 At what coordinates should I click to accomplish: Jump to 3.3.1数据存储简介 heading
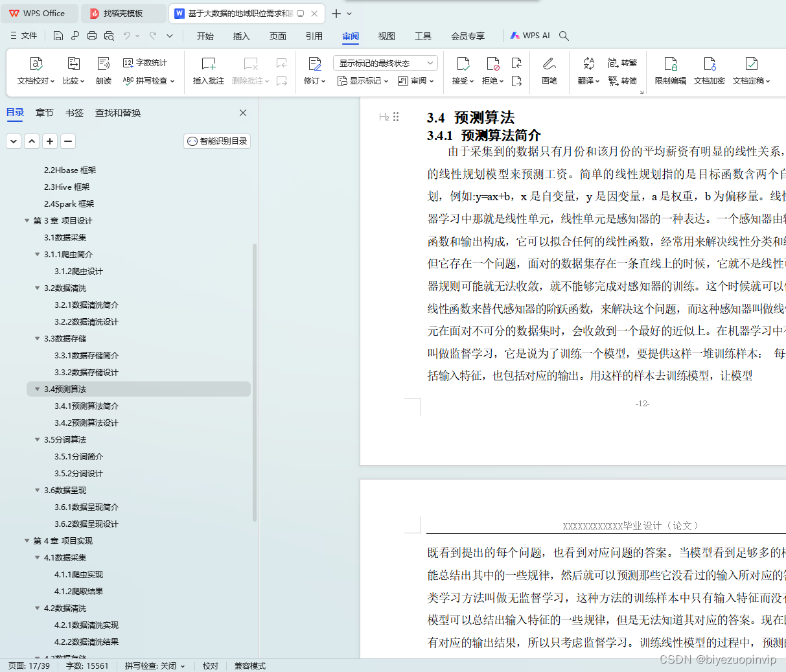(x=86, y=356)
